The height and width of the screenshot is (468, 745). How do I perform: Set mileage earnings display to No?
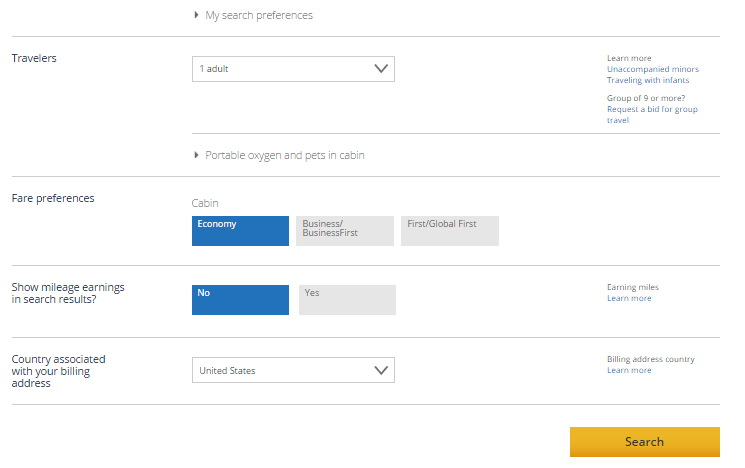click(x=240, y=300)
